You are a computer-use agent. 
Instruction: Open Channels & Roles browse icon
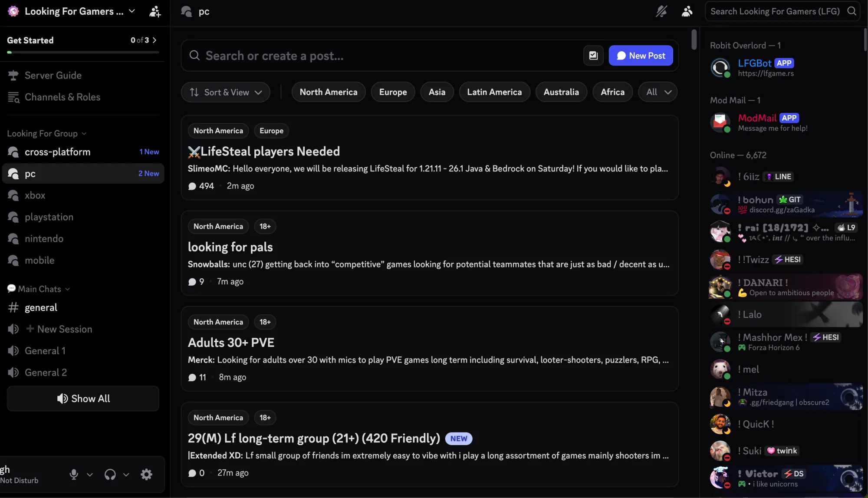(x=13, y=97)
